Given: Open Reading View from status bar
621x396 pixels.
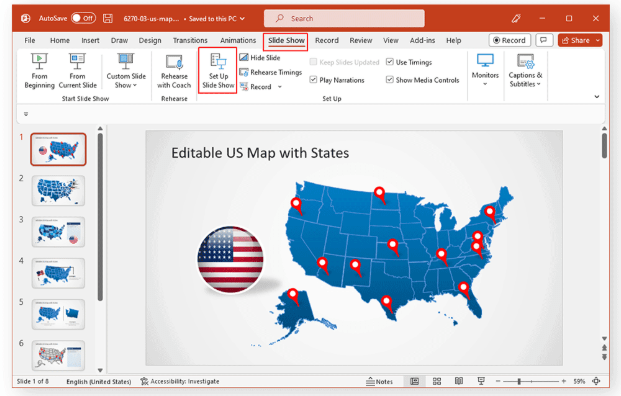Looking at the screenshot, I should point(459,381).
